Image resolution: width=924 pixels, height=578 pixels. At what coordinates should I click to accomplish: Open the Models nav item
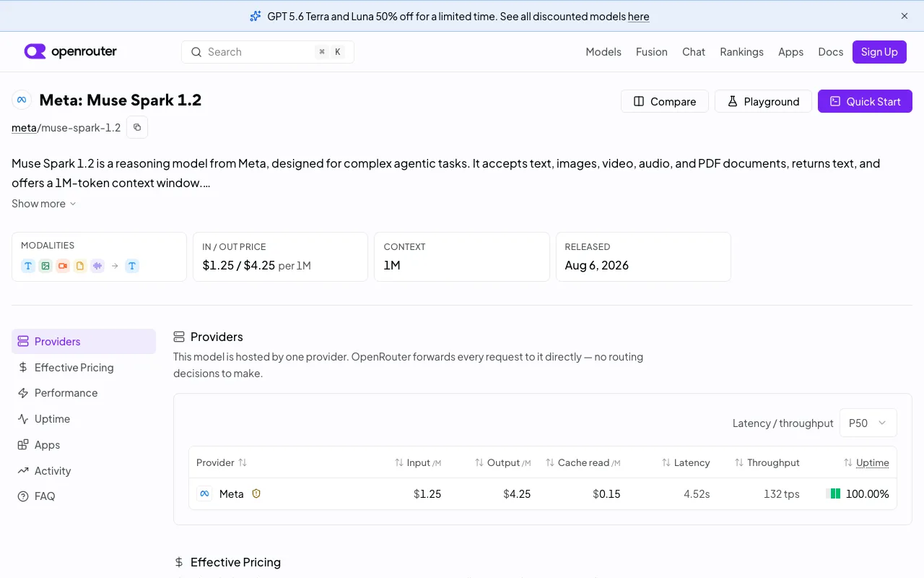[x=603, y=52]
